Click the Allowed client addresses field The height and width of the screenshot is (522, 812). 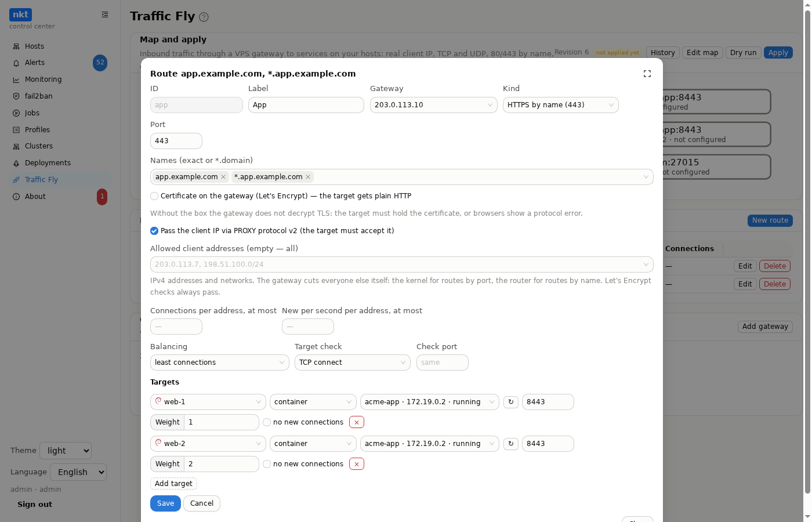402,264
